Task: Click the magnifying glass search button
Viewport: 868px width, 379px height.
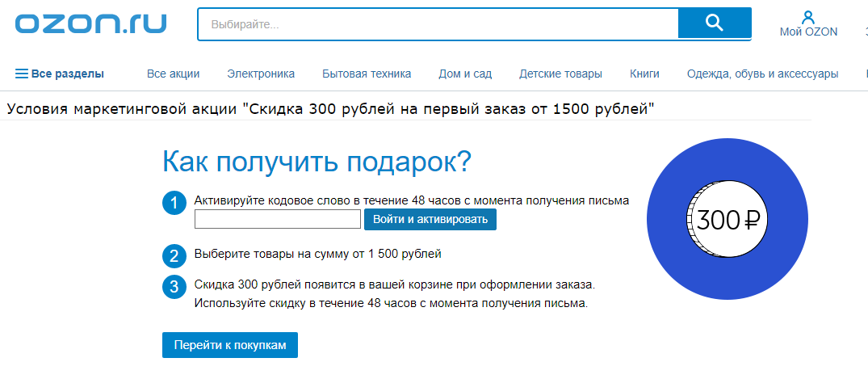Action: coord(714,23)
